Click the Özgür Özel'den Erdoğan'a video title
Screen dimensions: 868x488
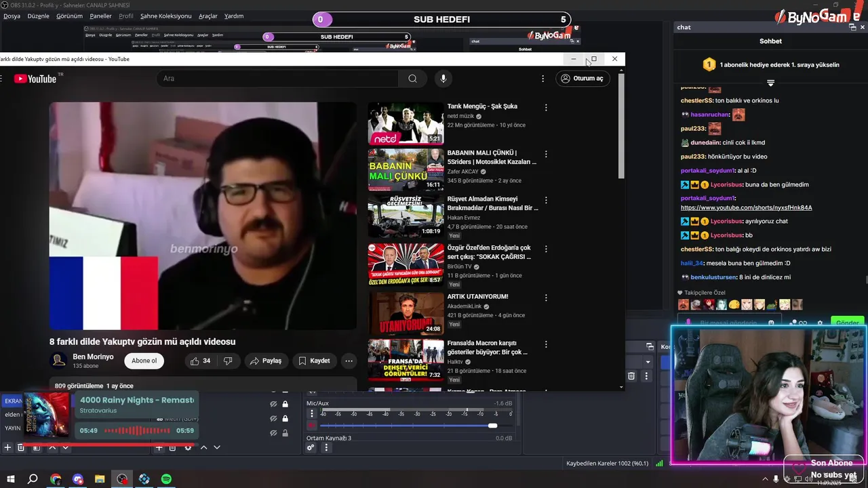[x=490, y=252]
